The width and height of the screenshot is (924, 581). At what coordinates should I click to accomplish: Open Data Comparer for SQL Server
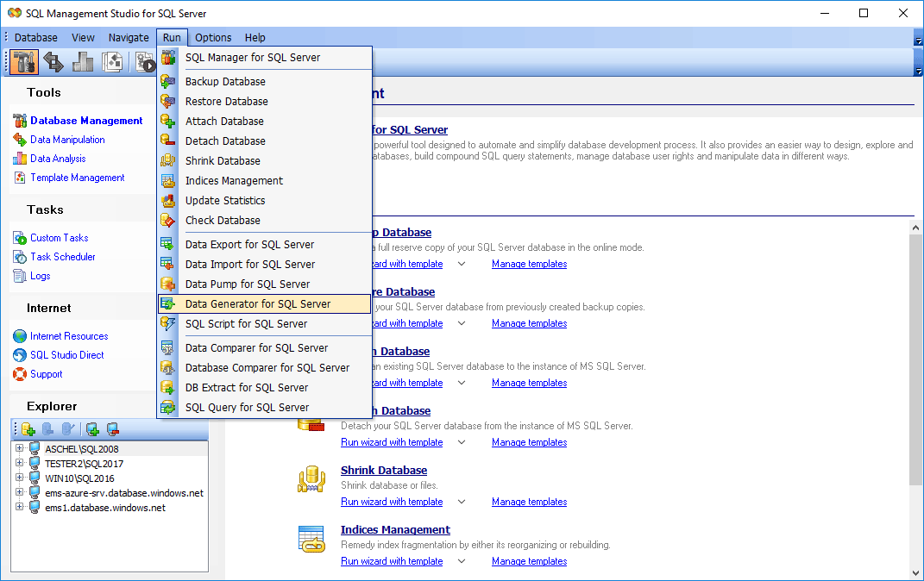tap(265, 348)
